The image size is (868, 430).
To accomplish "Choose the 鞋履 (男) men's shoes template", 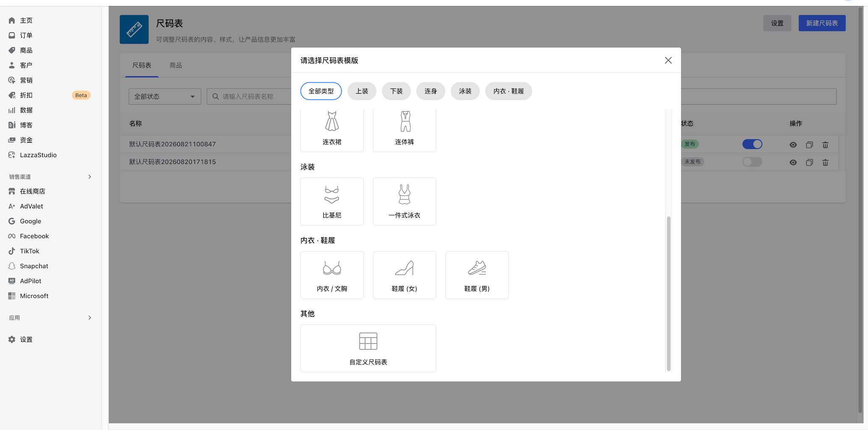I will (x=477, y=275).
